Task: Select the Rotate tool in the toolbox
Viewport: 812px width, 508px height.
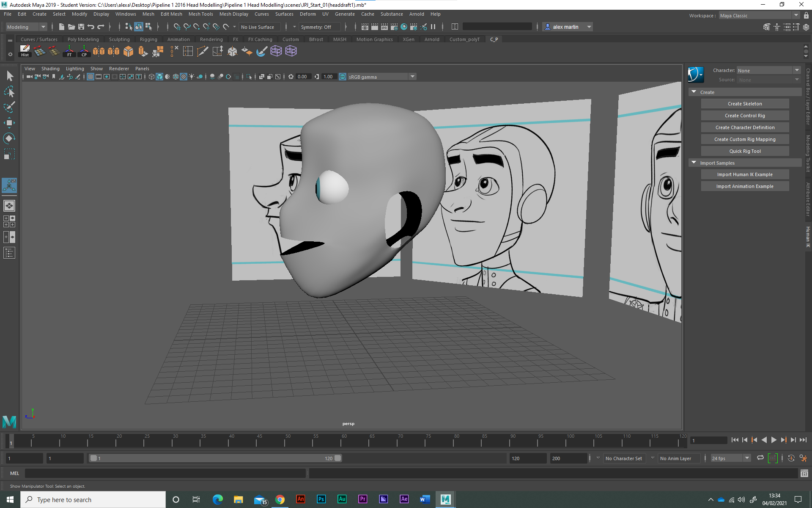Action: [x=9, y=138]
